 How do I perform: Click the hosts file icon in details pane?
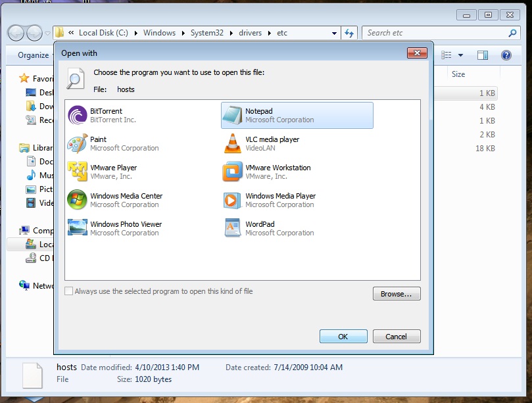pyautogui.click(x=33, y=375)
